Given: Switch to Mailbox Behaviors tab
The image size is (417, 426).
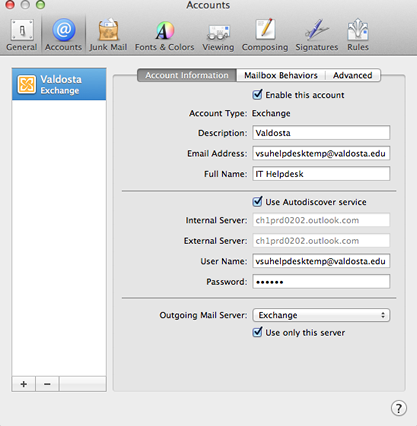Looking at the screenshot, I should [x=281, y=75].
